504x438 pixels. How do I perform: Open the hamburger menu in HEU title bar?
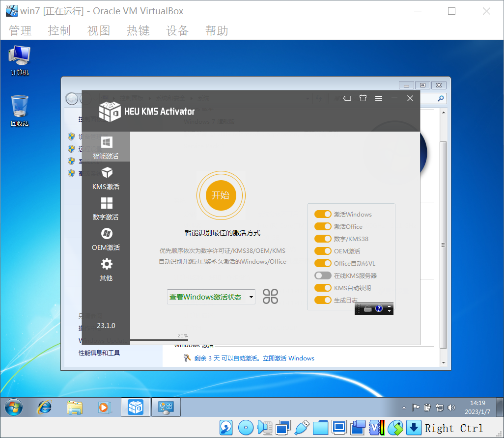coord(379,98)
